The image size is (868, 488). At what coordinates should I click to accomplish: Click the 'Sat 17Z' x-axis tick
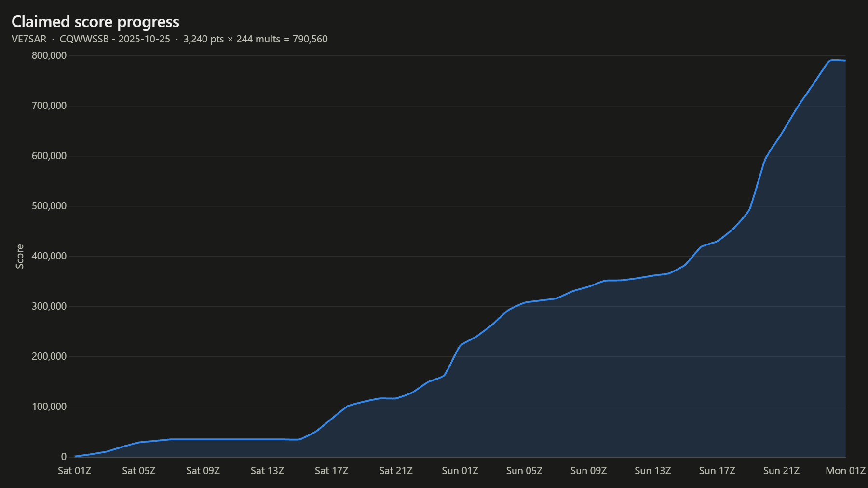[332, 471]
